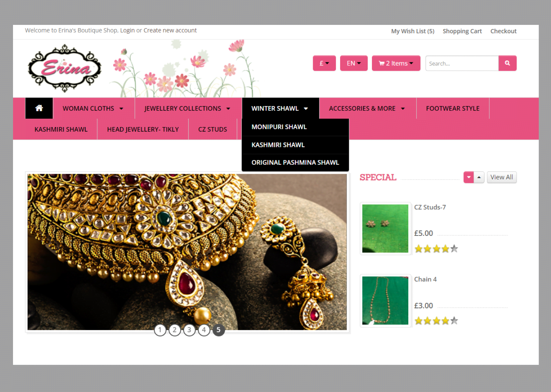Open the Footwear Style menu item
551x392 pixels.
coord(453,108)
